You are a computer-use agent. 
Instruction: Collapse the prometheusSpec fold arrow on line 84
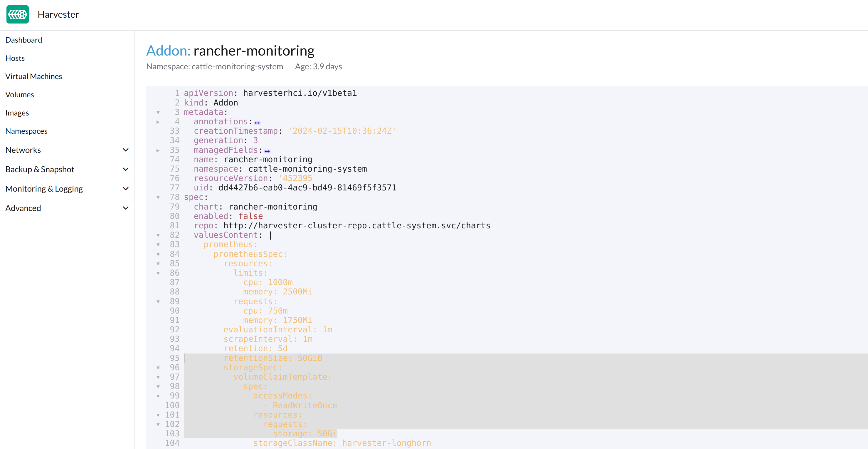click(158, 254)
